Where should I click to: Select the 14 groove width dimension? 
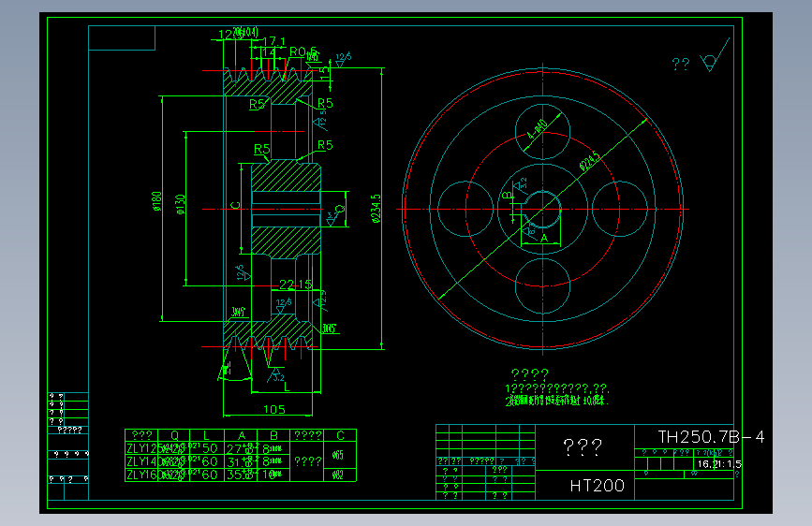tap(269, 52)
